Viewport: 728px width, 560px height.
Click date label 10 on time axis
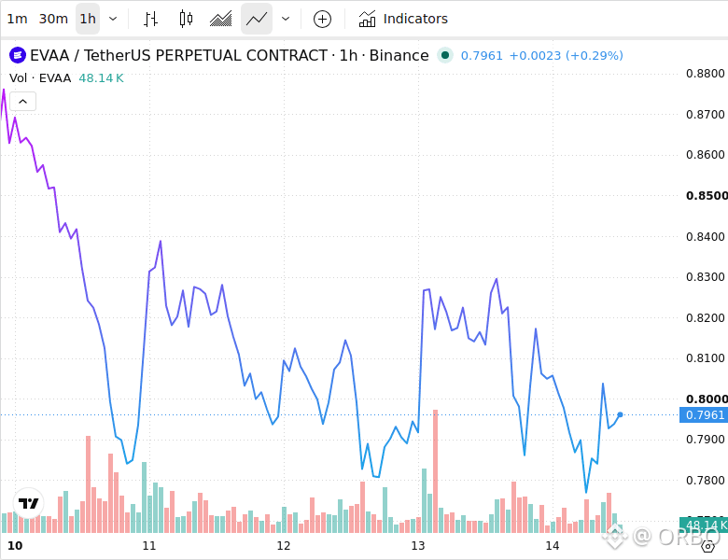point(15,546)
